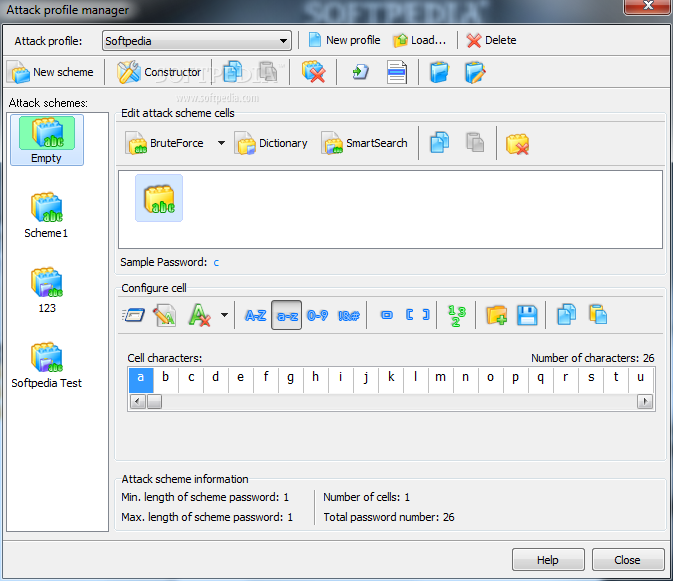Click the folder with green plus icon
Image resolution: width=673 pixels, height=581 pixels.
[496, 315]
